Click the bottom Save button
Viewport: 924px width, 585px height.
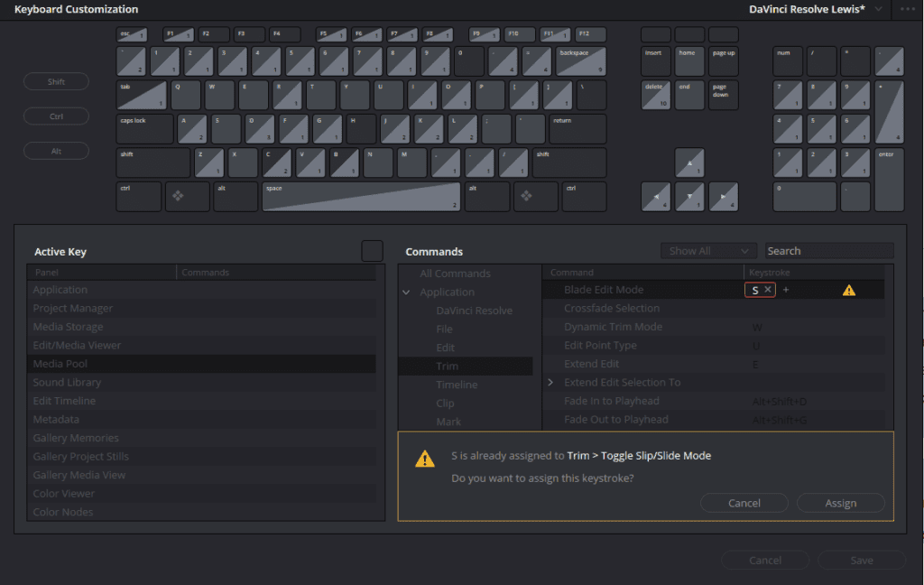(x=862, y=561)
